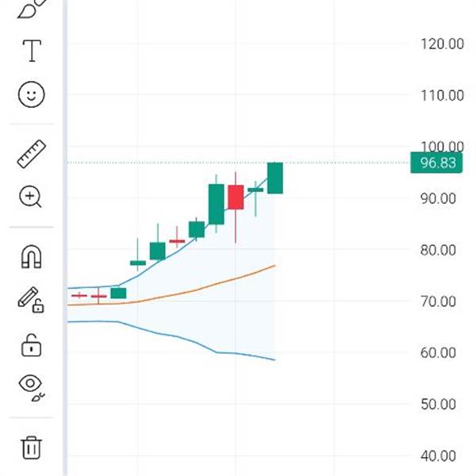Toggle lock all drawings padlock

(31, 345)
